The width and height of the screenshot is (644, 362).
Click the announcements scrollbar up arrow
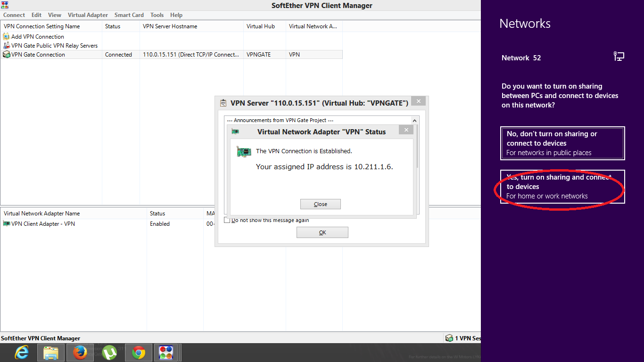pyautogui.click(x=415, y=121)
